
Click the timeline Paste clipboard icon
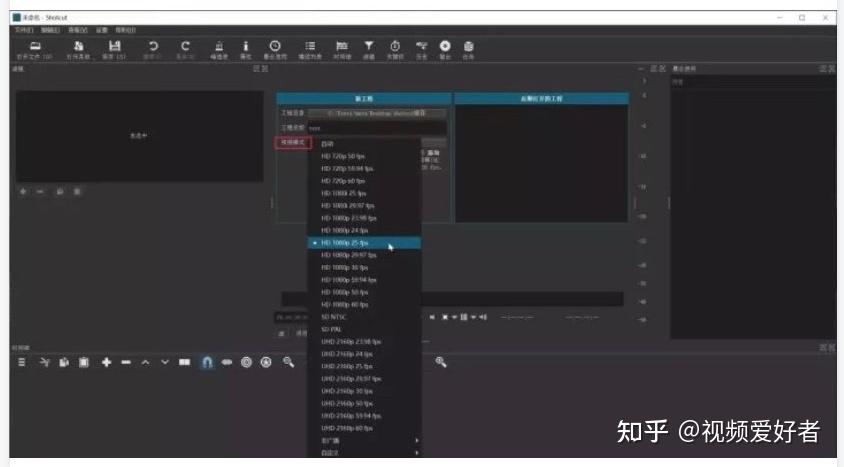point(84,362)
